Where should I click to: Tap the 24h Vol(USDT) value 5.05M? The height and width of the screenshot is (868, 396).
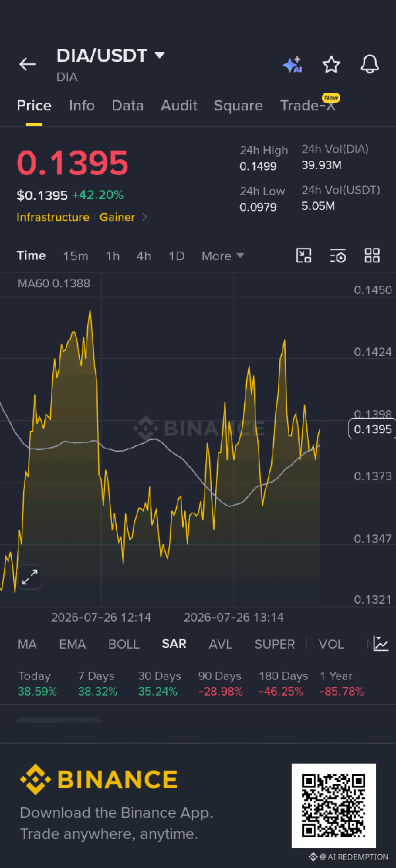[x=318, y=205]
